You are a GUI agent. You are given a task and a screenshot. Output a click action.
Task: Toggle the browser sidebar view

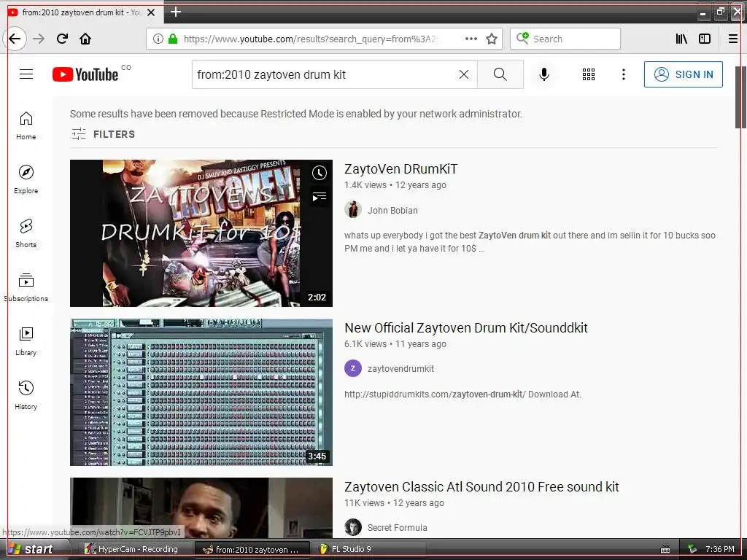(705, 39)
